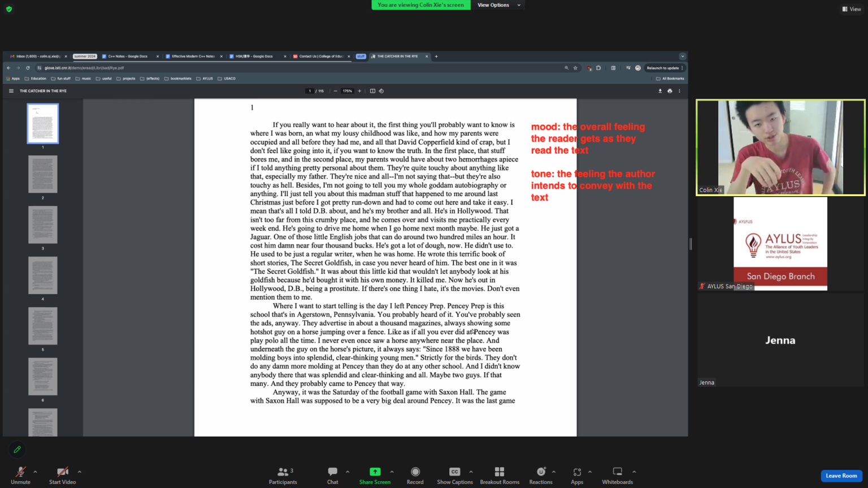Open the browser Extensions puzzle icon

pyautogui.click(x=598, y=68)
